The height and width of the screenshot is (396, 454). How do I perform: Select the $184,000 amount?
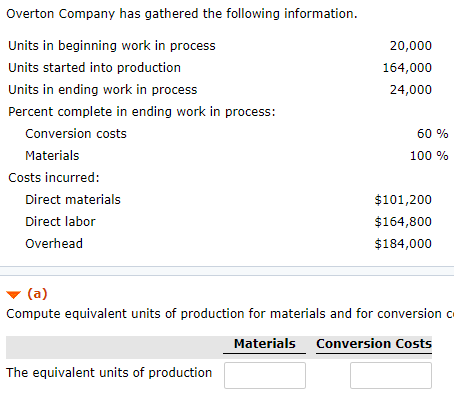(403, 244)
